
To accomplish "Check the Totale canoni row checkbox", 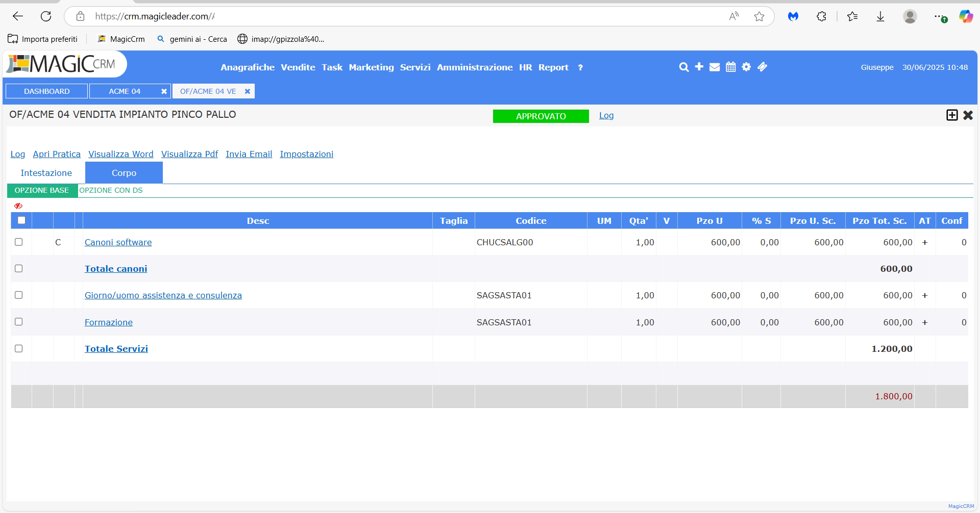I will [x=19, y=268].
